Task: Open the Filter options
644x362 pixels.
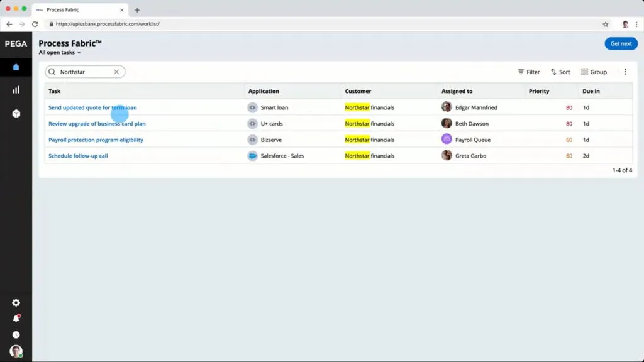Action: click(x=529, y=72)
